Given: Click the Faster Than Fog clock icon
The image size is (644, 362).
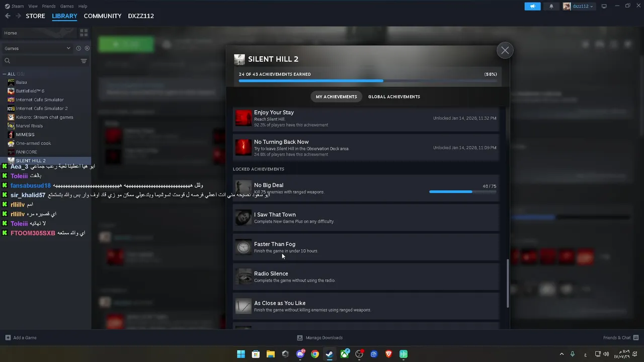Looking at the screenshot, I should pyautogui.click(x=244, y=247).
